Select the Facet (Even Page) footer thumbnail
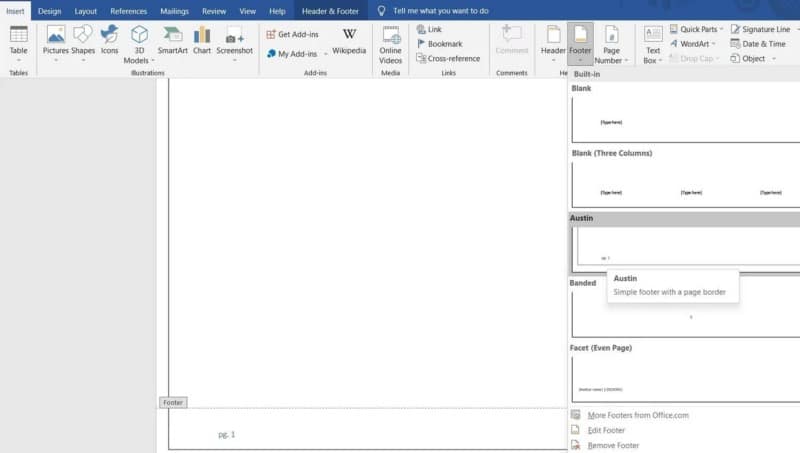The width and height of the screenshot is (800, 453). click(x=686, y=379)
